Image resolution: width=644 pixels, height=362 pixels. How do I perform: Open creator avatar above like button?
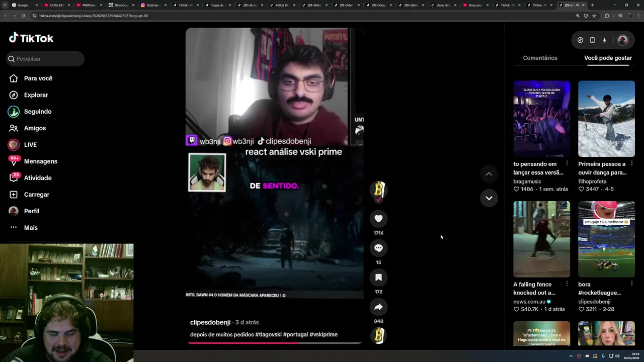(378, 190)
